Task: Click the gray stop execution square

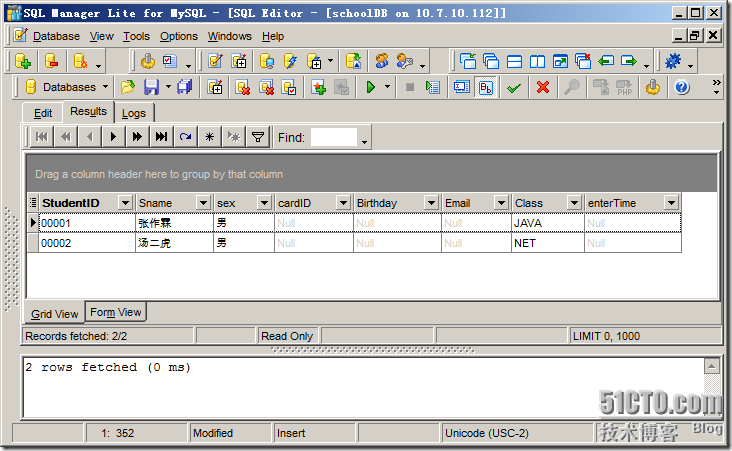Action: pyautogui.click(x=409, y=87)
